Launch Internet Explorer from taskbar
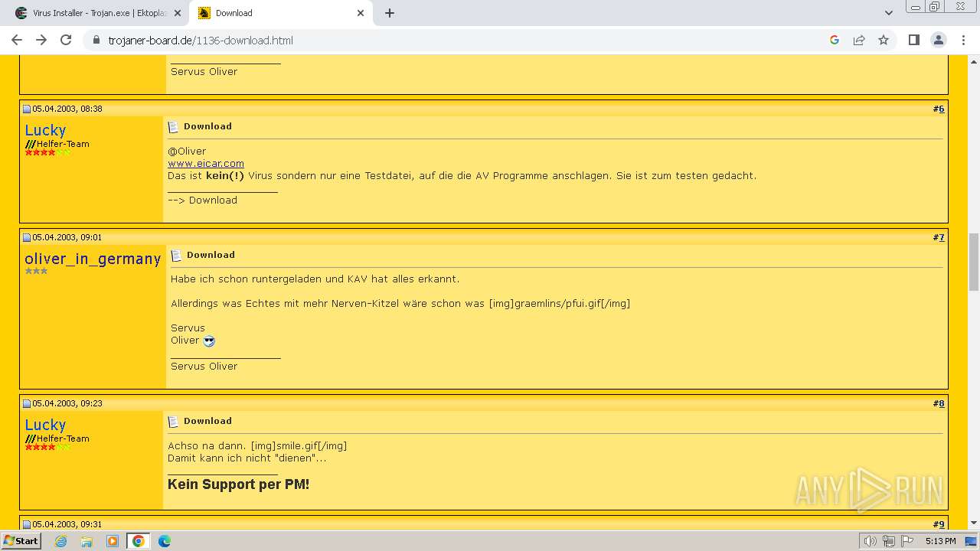Screen dimensions: 980x551 pos(61,541)
